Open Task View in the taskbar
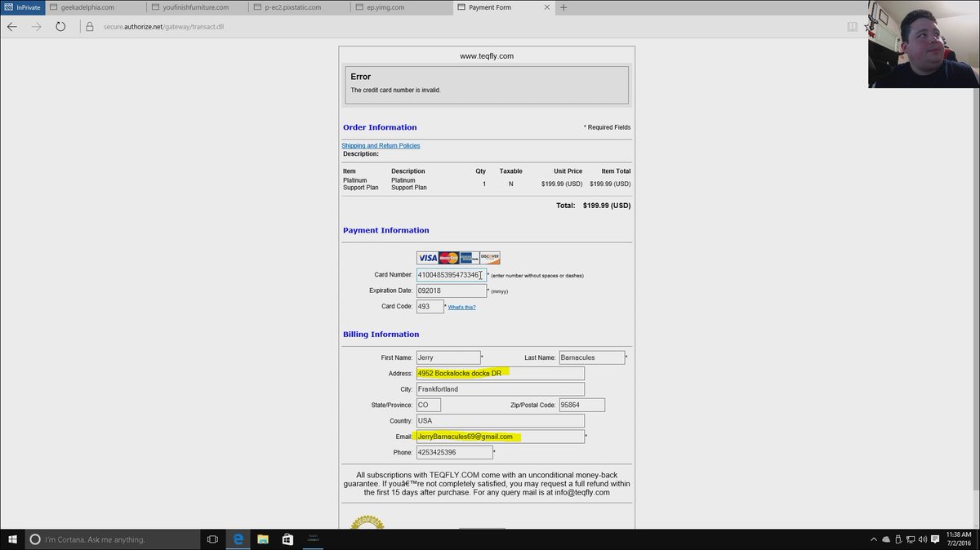The image size is (980, 550). pyautogui.click(x=212, y=539)
